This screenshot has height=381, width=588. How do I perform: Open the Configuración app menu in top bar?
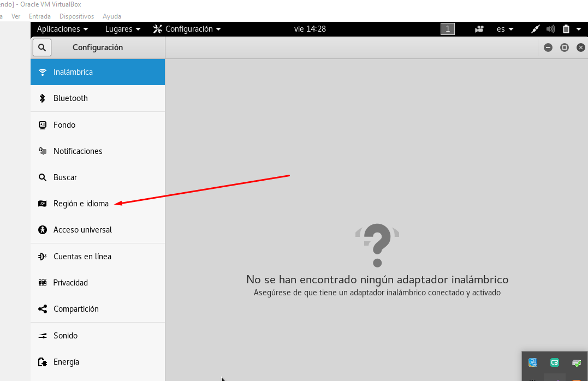point(187,29)
